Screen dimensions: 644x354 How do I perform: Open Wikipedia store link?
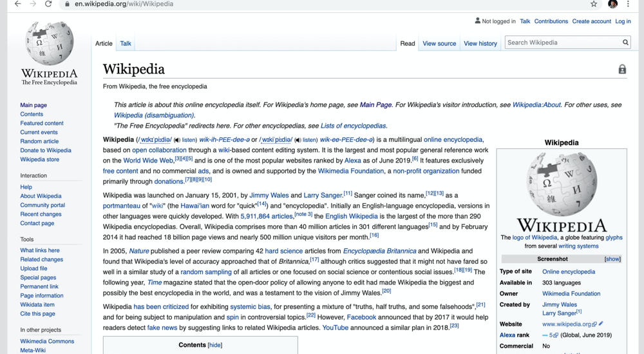[40, 159]
